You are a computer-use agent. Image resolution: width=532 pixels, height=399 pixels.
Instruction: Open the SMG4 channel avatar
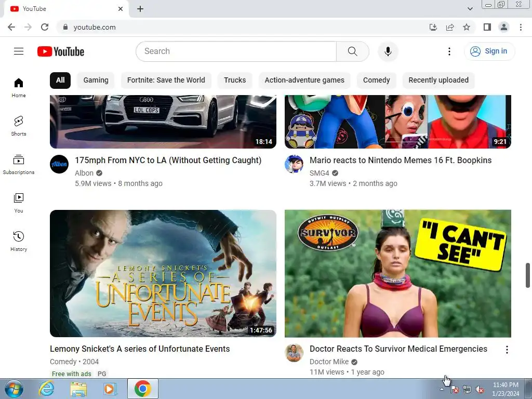coord(294,164)
